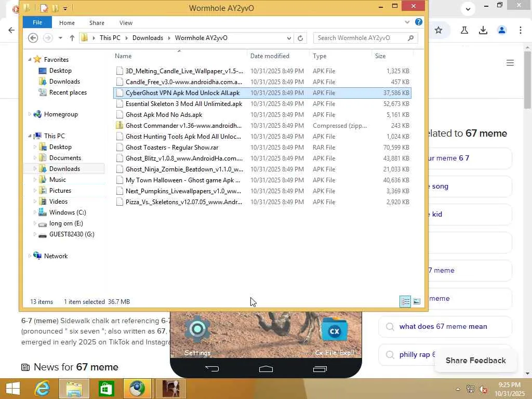532x399 pixels.
Task: Open 'what does 67 meme mean' suggestion
Action: (x=445, y=326)
